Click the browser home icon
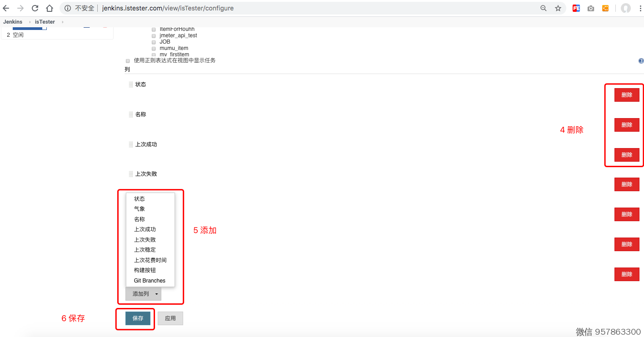This screenshot has width=644, height=337. 50,8
